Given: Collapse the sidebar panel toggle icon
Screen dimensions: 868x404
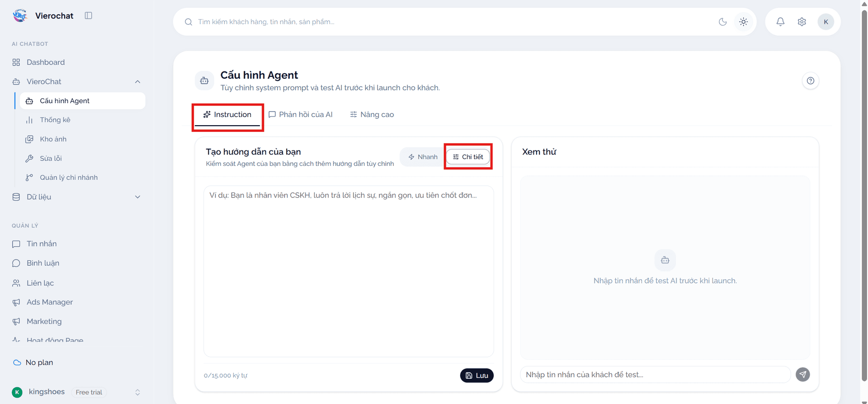Looking at the screenshot, I should coord(89,15).
